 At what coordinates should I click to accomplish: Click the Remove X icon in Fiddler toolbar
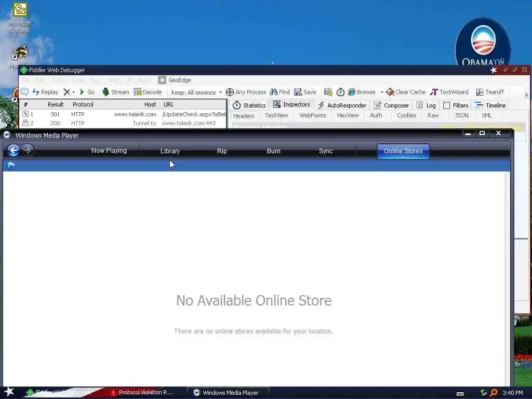tap(67, 92)
